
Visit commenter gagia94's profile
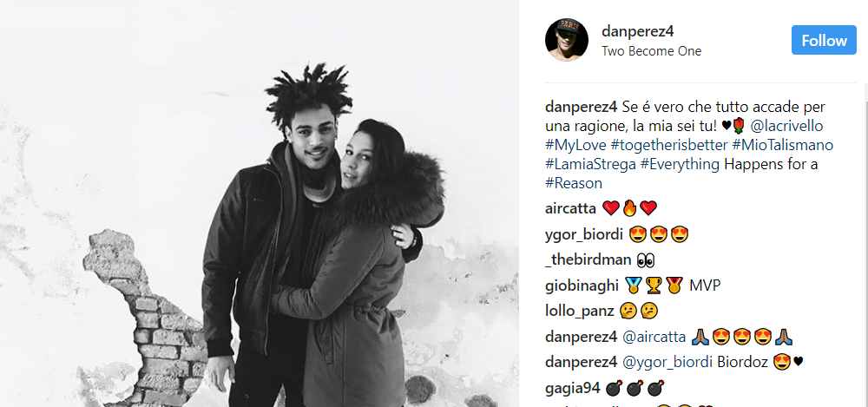coord(572,388)
